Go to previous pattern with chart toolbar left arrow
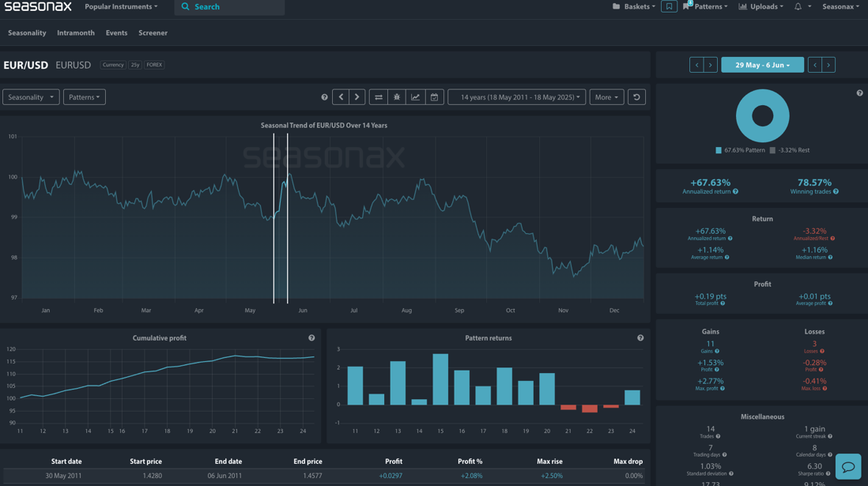 tap(341, 97)
